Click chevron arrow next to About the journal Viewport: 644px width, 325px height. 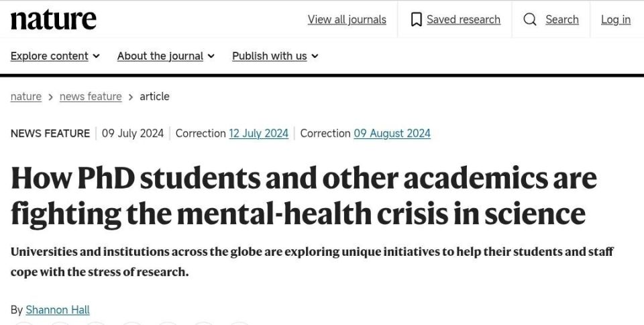coord(211,56)
